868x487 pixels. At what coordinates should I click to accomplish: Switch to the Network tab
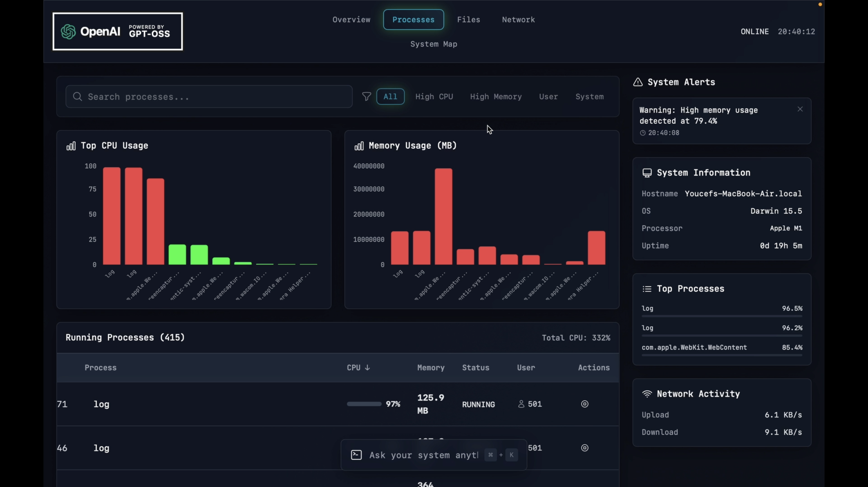[x=518, y=20]
